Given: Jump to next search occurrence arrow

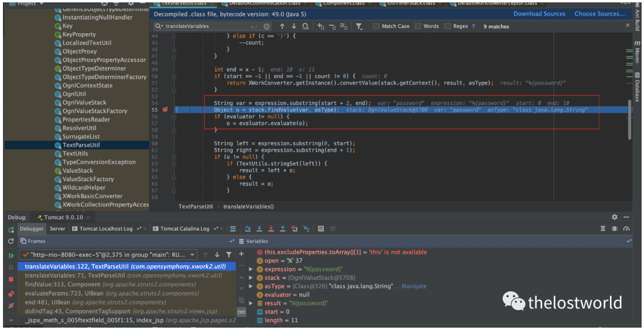Looking at the screenshot, I should point(293,26).
